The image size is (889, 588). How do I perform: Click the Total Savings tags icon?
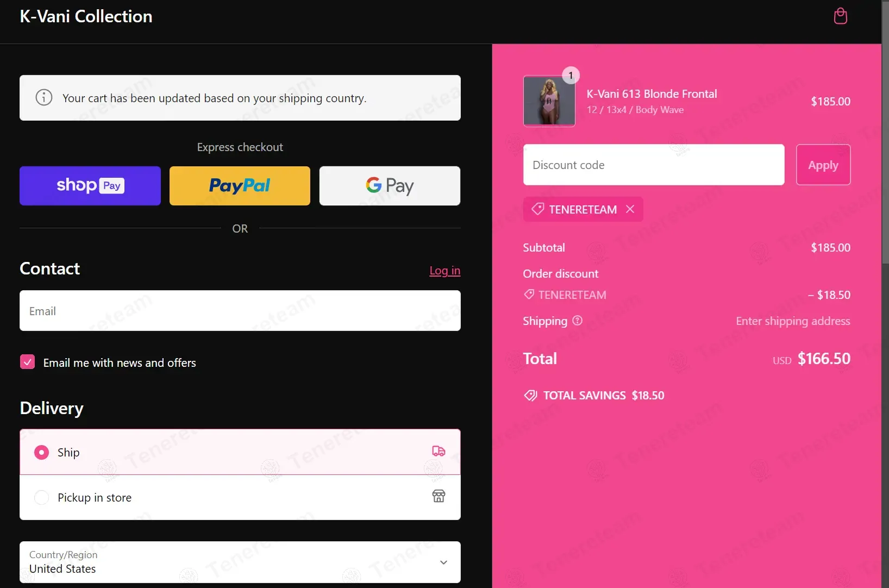tap(530, 396)
